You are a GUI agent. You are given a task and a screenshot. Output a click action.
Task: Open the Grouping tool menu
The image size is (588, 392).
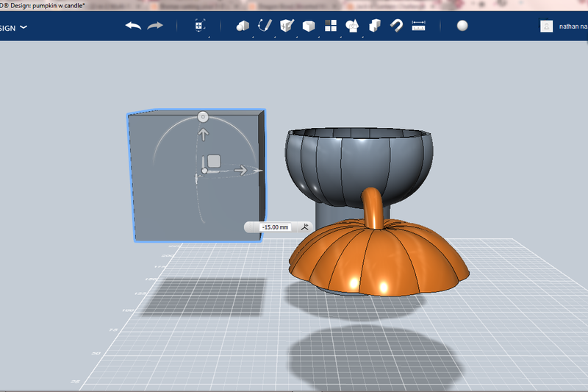[353, 26]
